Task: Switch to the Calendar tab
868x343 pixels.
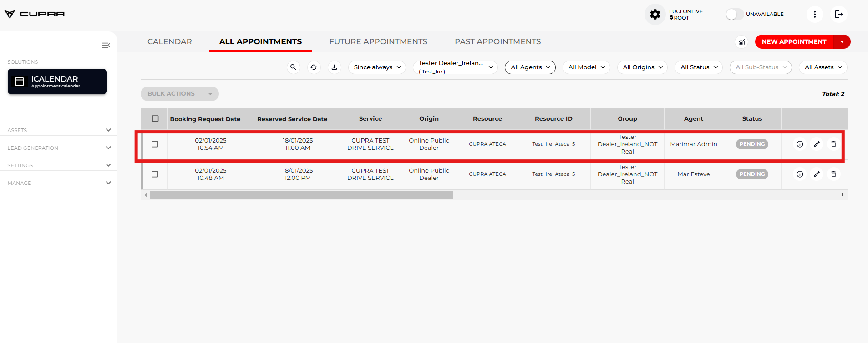Action: coord(169,42)
